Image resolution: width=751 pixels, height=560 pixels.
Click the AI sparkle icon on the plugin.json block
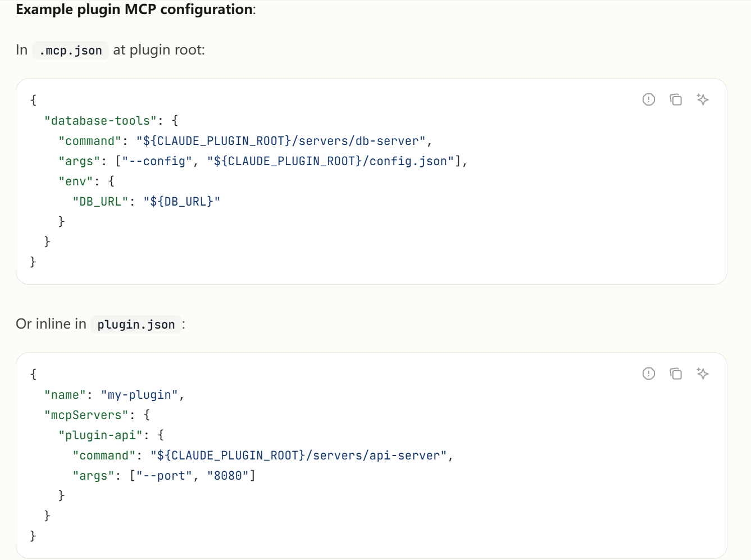click(702, 374)
